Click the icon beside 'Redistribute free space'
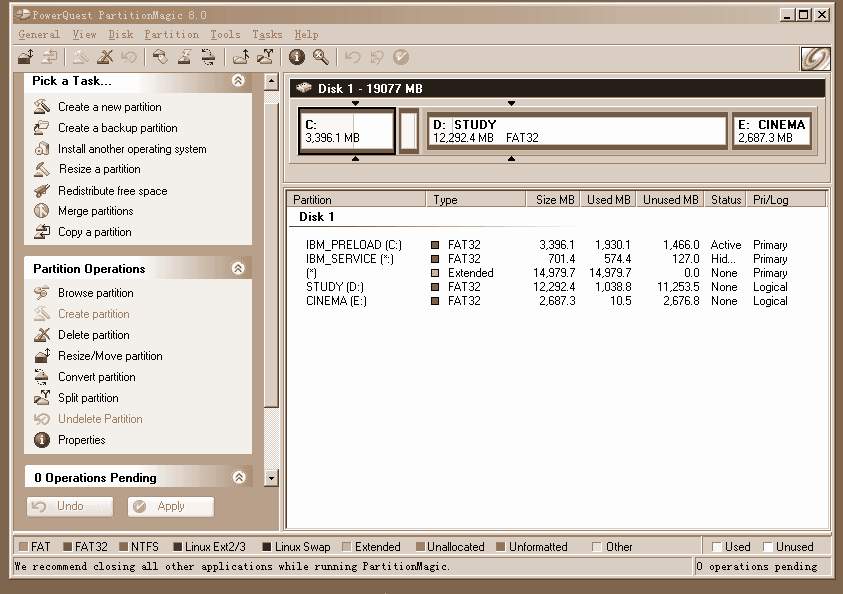 pyautogui.click(x=42, y=190)
